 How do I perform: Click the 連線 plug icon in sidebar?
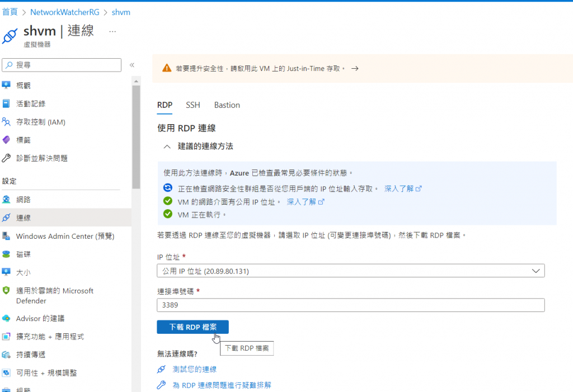coord(6,218)
